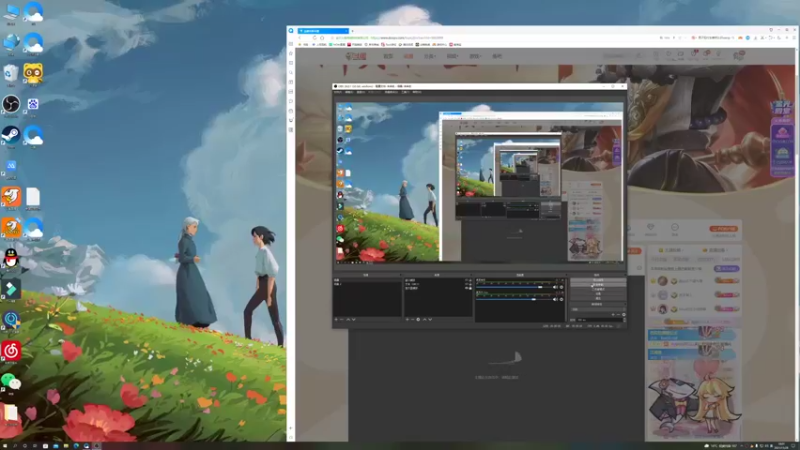Open settings gear for top mixer channel
Image resolution: width=800 pixels, height=450 pixels.
[x=561, y=287]
